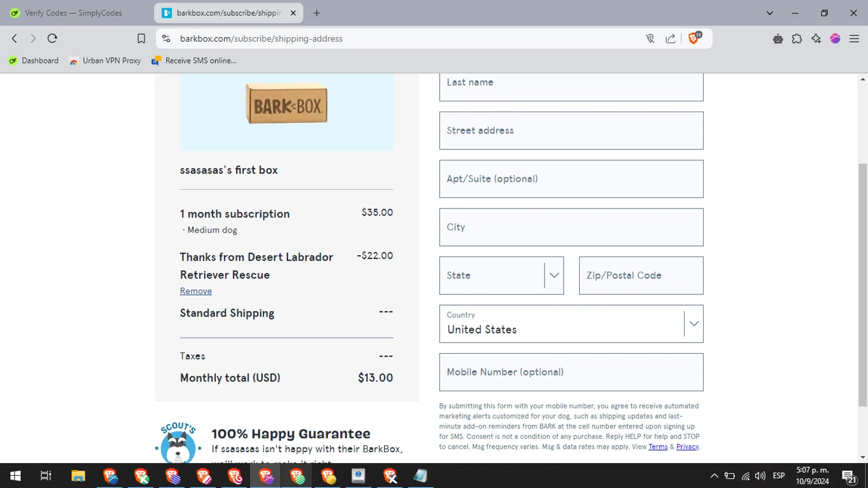The width and height of the screenshot is (868, 488).
Task: Click the $35.00 subscription price
Action: tap(377, 212)
